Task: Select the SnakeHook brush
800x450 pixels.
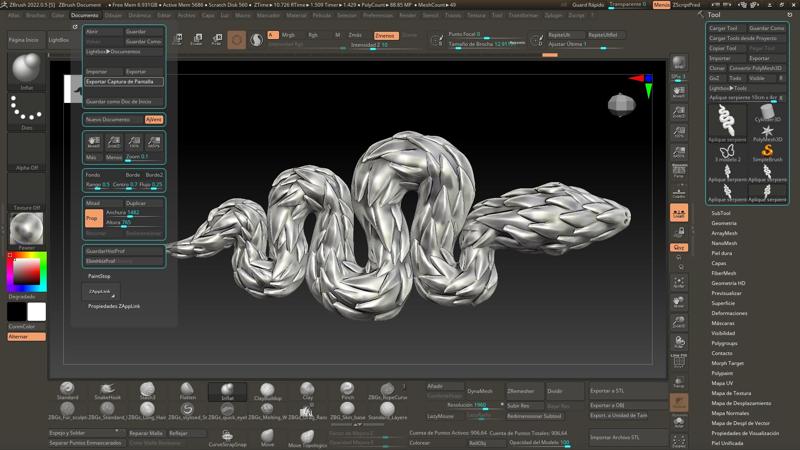Action: tap(107, 391)
